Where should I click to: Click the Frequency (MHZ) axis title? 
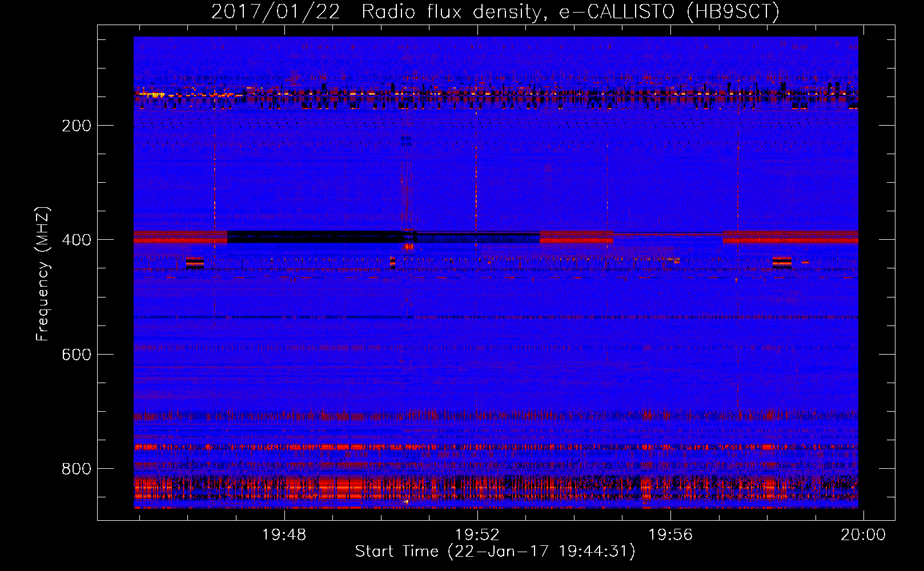tap(43, 274)
